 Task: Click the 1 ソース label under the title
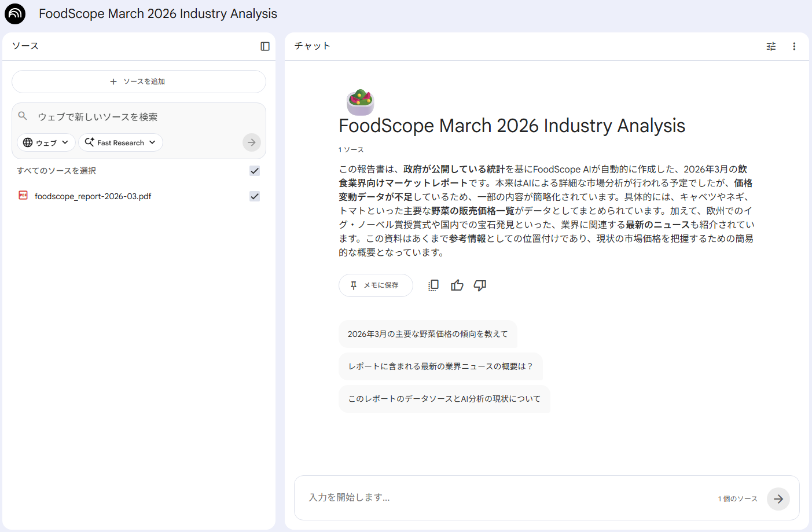pyautogui.click(x=351, y=150)
